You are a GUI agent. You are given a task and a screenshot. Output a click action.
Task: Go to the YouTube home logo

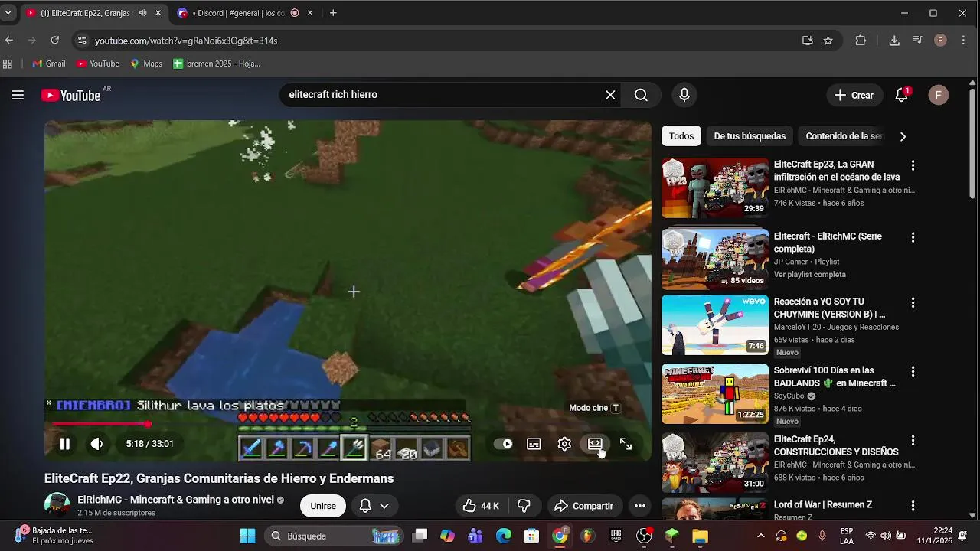pos(70,95)
